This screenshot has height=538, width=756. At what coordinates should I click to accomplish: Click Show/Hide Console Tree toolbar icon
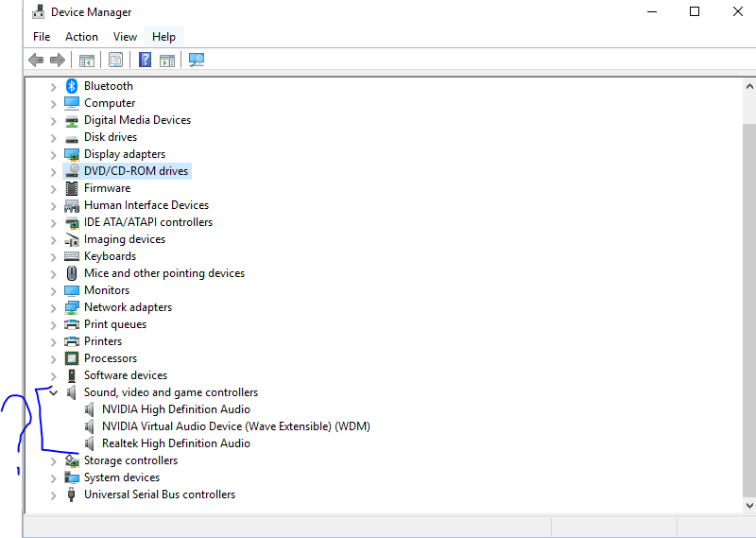tap(87, 61)
